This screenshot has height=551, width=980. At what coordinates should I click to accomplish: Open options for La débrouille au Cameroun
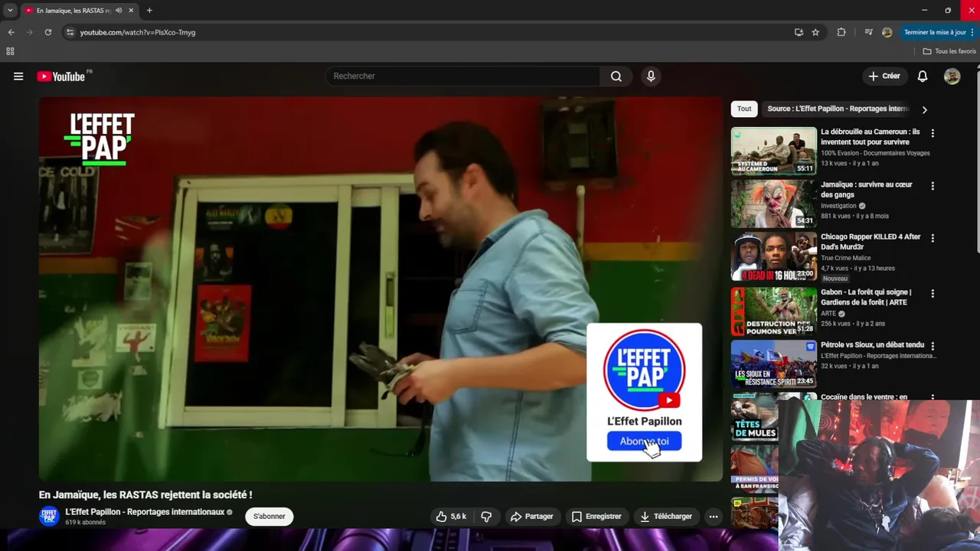933,133
